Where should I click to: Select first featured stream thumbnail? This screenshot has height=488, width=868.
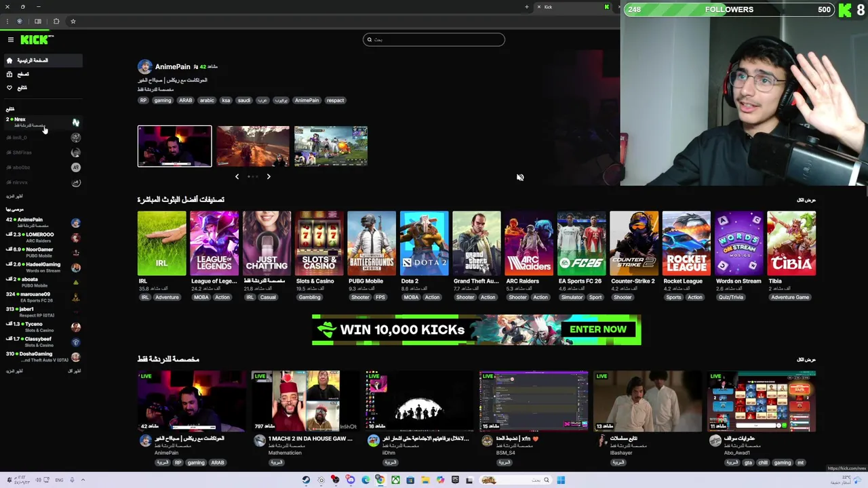[x=174, y=146]
